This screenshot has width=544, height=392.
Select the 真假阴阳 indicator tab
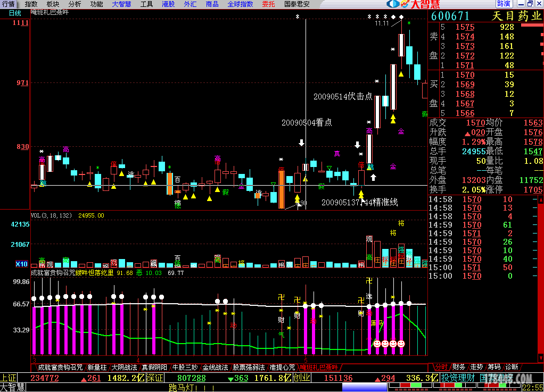point(154,368)
